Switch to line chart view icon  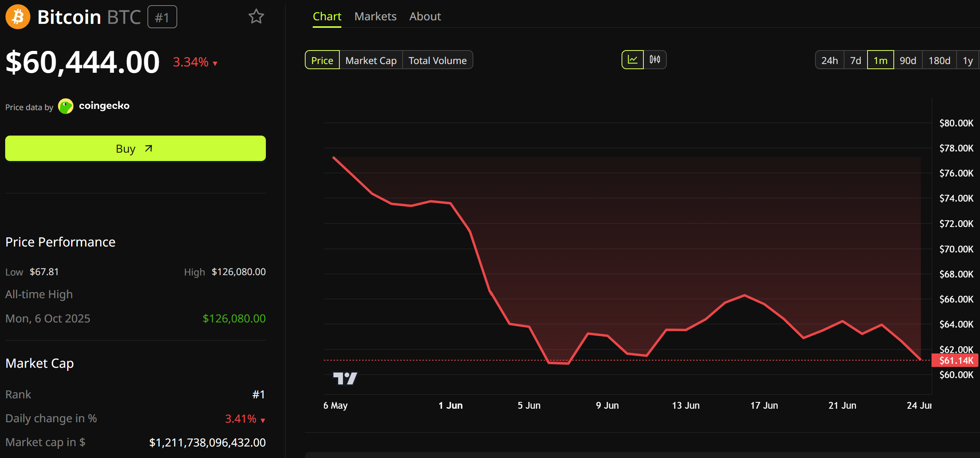tap(633, 60)
